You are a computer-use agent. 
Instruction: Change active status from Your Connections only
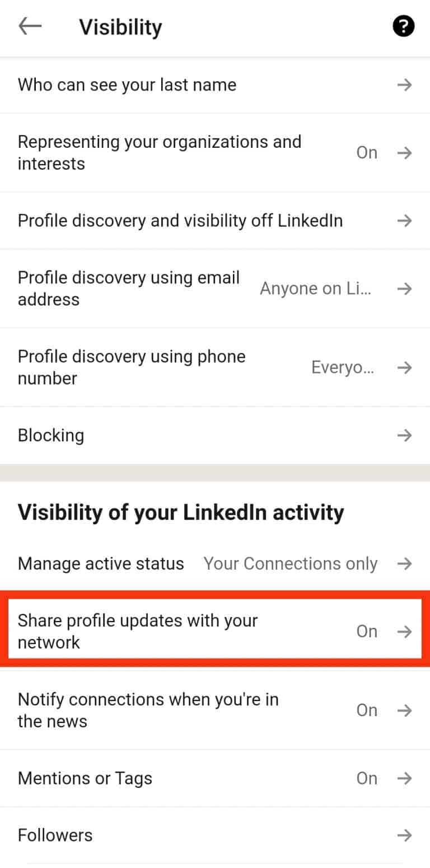click(x=291, y=564)
